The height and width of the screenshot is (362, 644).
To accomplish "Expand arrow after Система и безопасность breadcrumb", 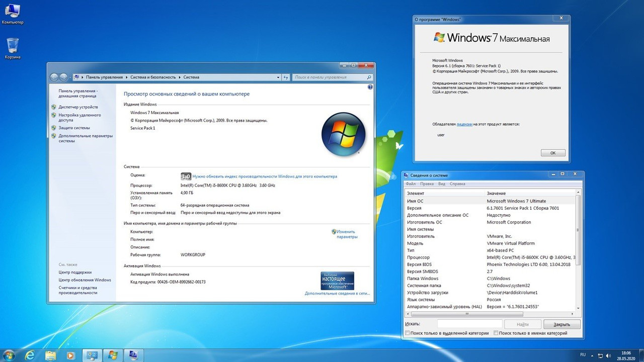I will coord(179,77).
